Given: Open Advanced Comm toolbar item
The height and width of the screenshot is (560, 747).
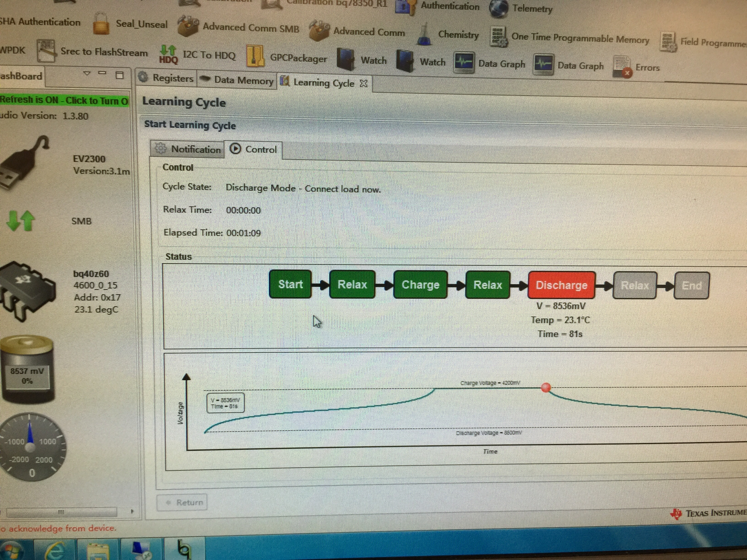Looking at the screenshot, I should (x=357, y=31).
